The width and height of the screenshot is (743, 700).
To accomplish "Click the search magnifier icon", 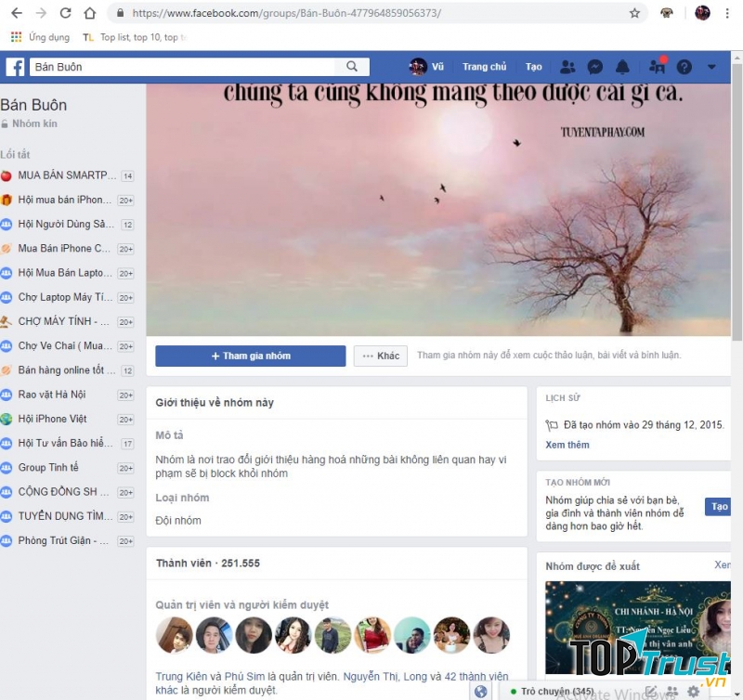I will pos(352,67).
